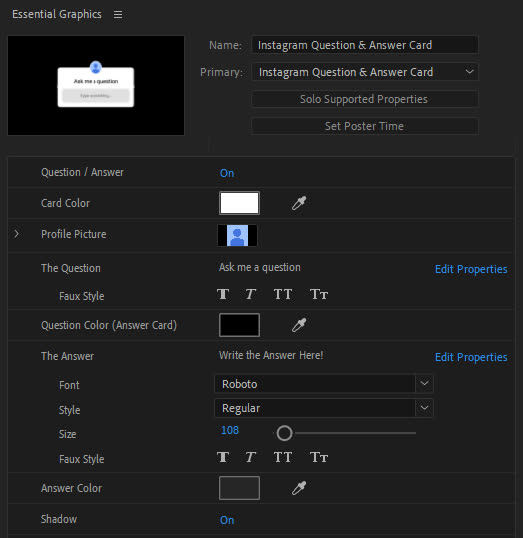
Task: Open the Regular style dropdown
Action: (x=324, y=408)
